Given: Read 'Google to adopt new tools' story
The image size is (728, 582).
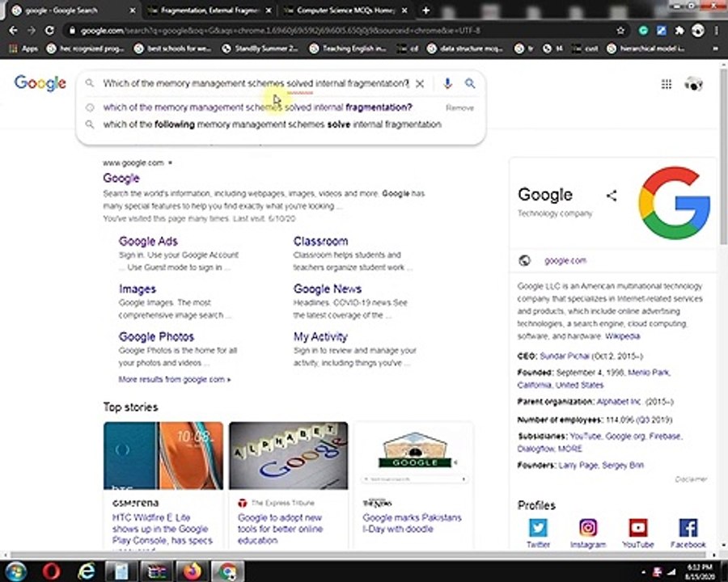Looking at the screenshot, I should pyautogui.click(x=280, y=529).
